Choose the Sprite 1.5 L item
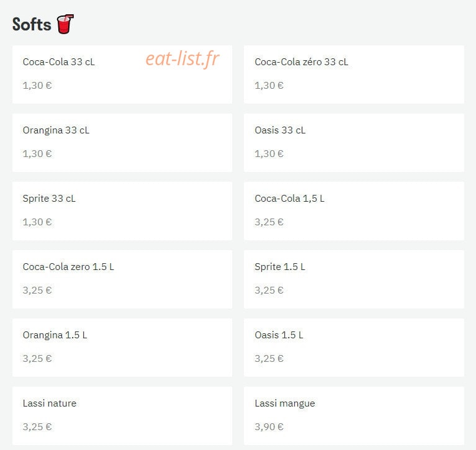The height and width of the screenshot is (450, 476). tap(354, 279)
